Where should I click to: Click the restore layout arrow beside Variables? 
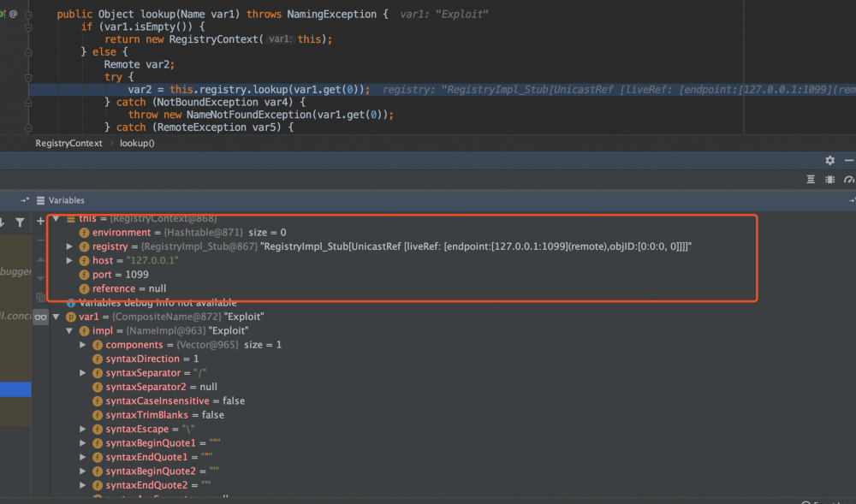(25, 200)
